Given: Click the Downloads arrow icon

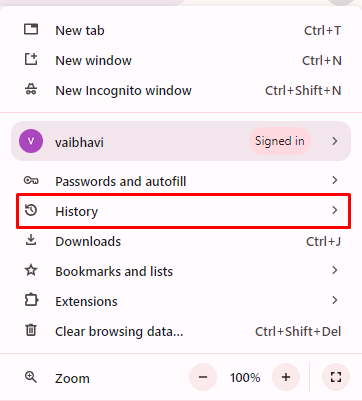Looking at the screenshot, I should (x=31, y=240).
